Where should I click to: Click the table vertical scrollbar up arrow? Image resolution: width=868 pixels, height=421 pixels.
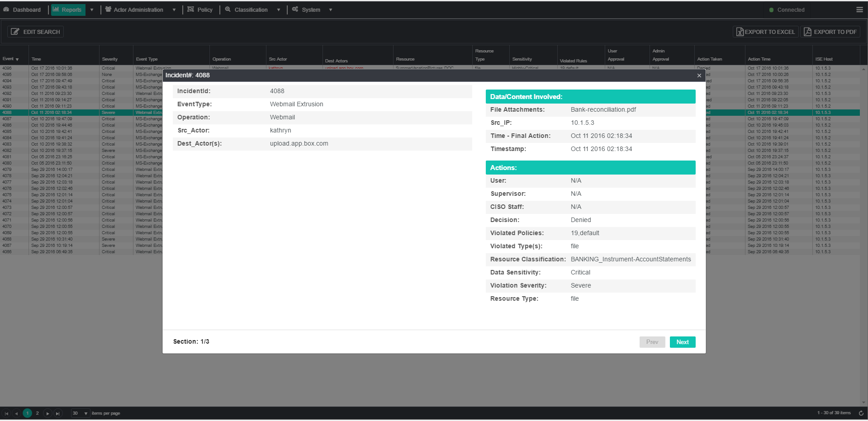pyautogui.click(x=863, y=69)
